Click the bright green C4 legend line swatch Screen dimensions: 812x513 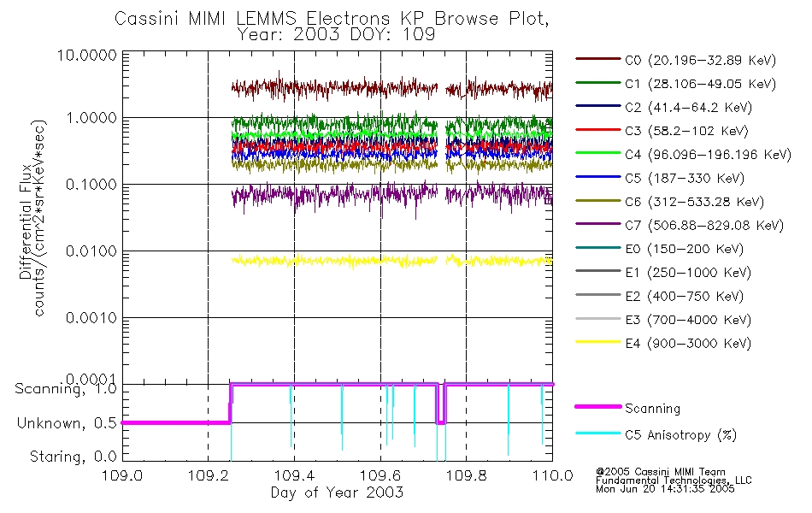click(x=597, y=153)
